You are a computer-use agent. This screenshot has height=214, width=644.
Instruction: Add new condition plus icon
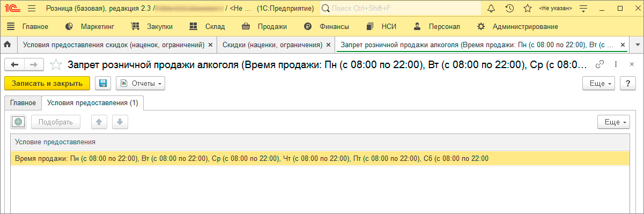(x=18, y=122)
